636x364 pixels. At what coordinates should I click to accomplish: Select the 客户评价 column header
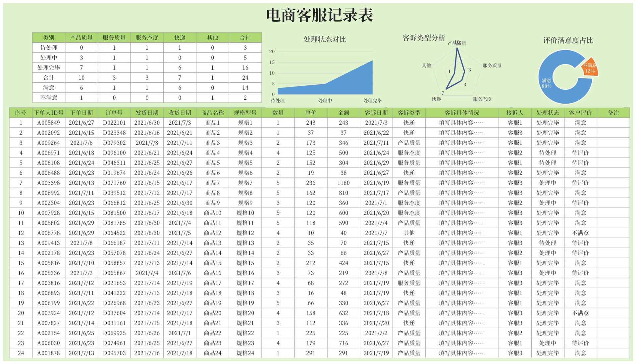(580, 113)
